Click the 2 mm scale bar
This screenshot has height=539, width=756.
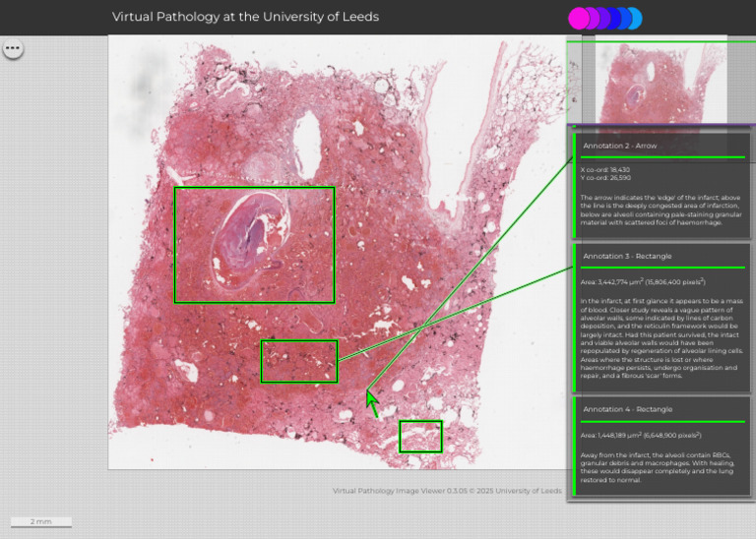click(x=40, y=521)
